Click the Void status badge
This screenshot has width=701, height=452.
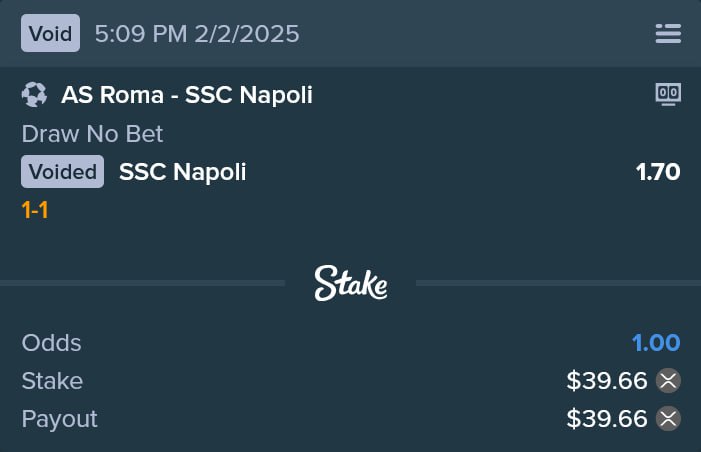pyautogui.click(x=50, y=34)
